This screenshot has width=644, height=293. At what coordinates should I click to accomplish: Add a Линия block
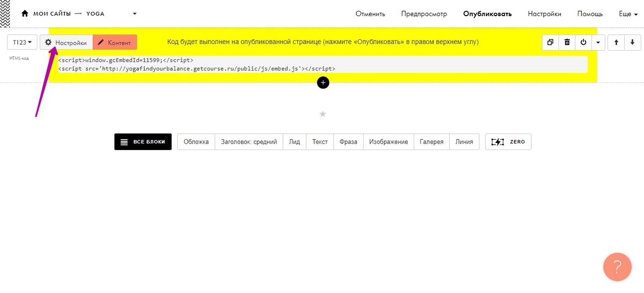click(x=464, y=142)
